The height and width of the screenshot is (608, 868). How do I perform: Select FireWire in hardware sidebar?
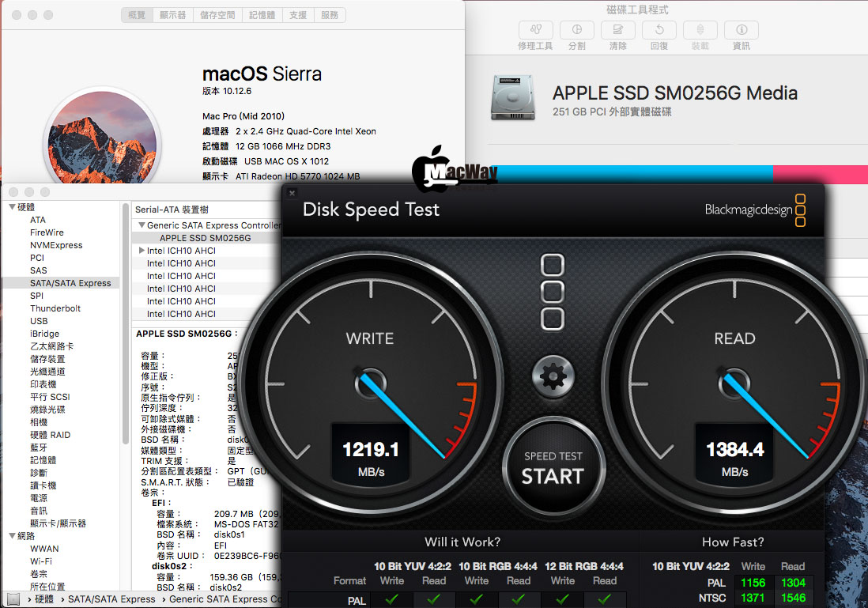pos(47,232)
